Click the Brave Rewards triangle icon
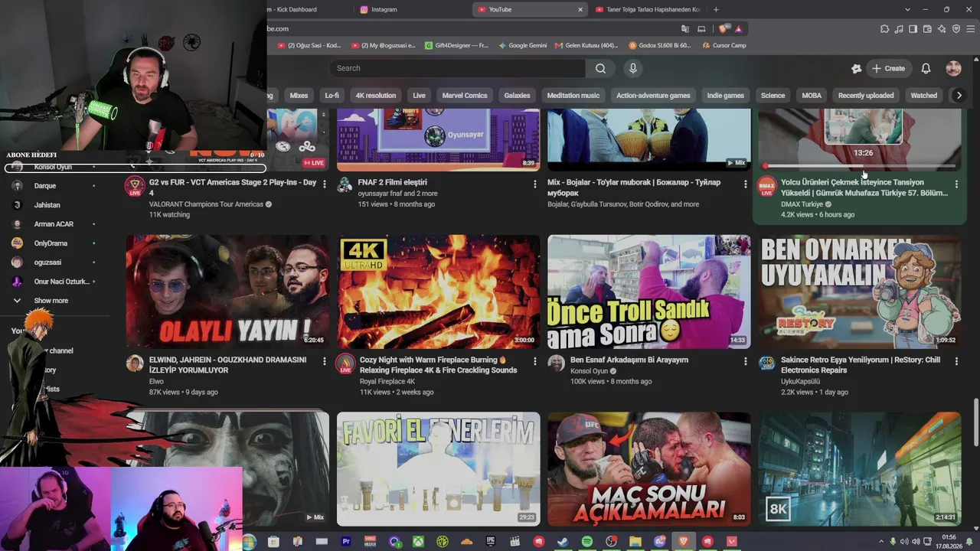The image size is (980, 551). pyautogui.click(x=738, y=28)
